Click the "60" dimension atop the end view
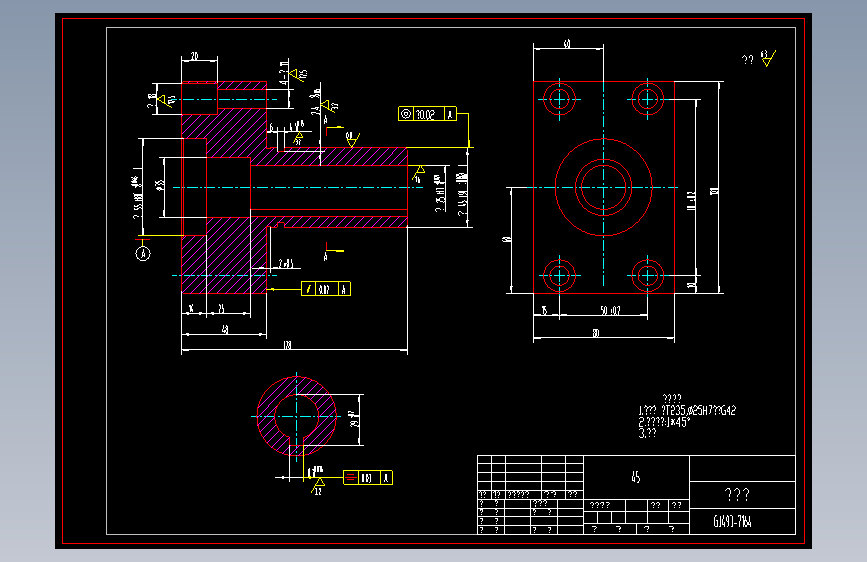Viewport: 867px width, 562px height. [567, 44]
